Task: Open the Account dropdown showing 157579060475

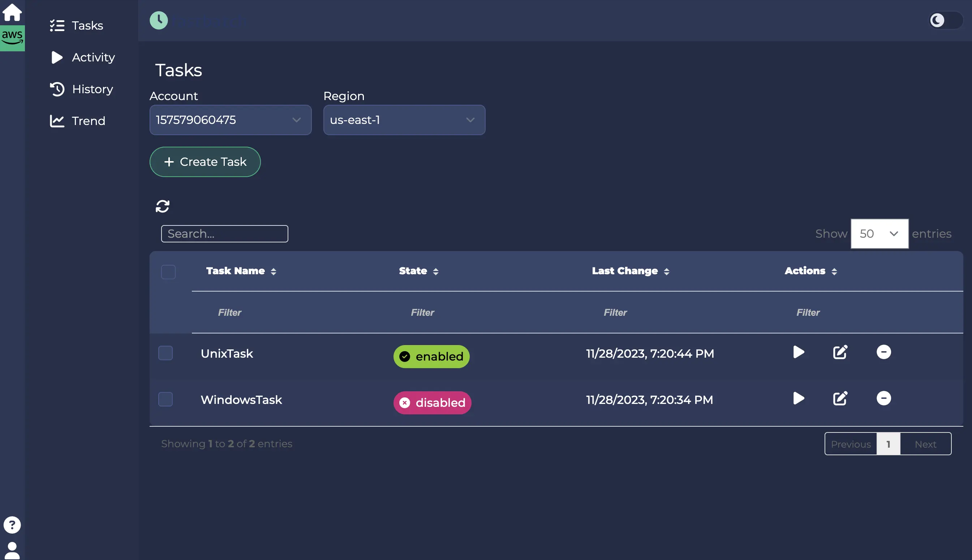Action: [x=230, y=120]
